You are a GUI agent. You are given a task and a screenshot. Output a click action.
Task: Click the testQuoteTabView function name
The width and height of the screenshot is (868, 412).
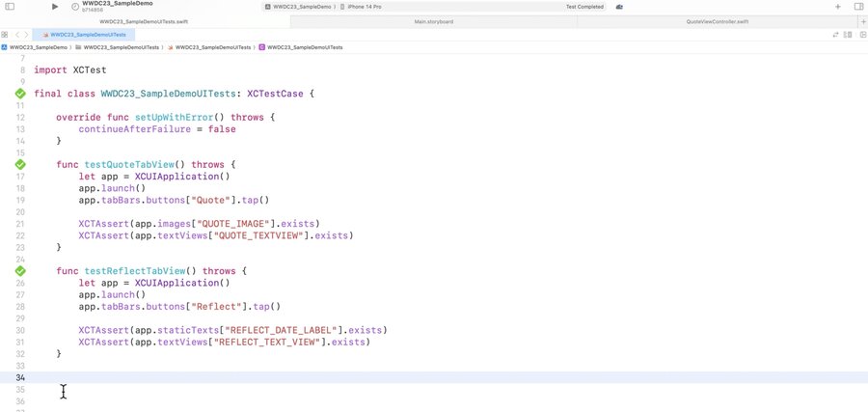129,164
